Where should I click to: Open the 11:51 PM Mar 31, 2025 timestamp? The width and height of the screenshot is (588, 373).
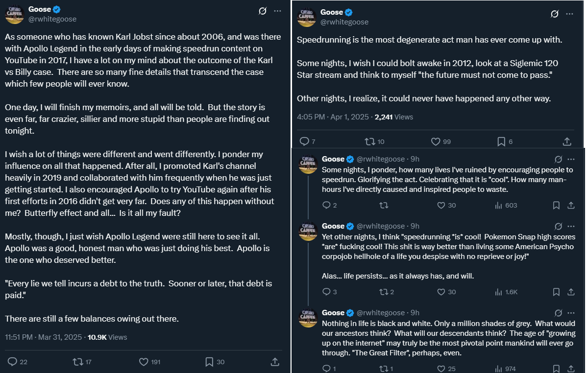tap(44, 337)
